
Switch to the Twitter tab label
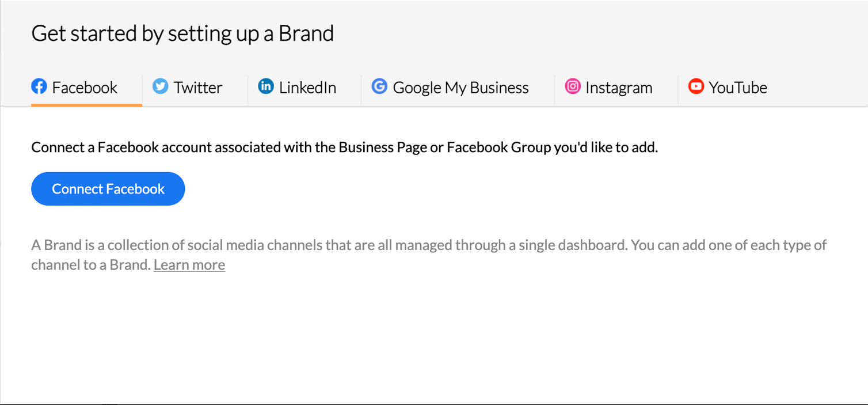[198, 88]
